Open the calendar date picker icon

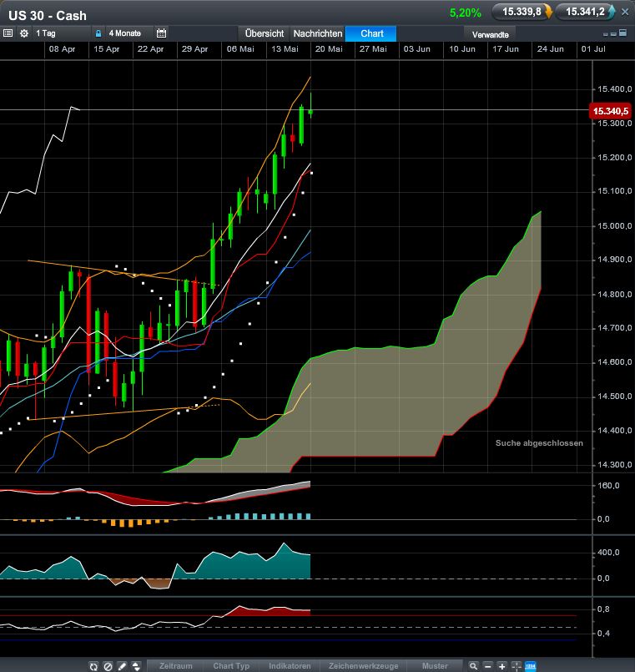162,33
